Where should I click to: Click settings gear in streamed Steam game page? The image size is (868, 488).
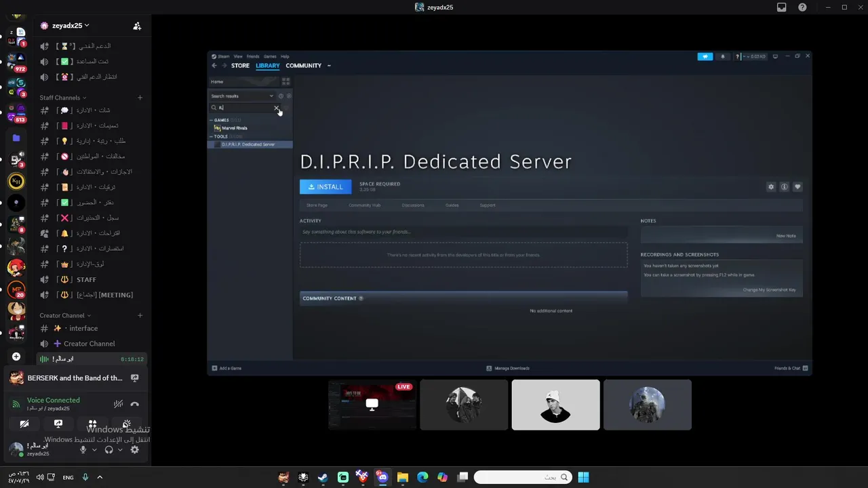771,187
